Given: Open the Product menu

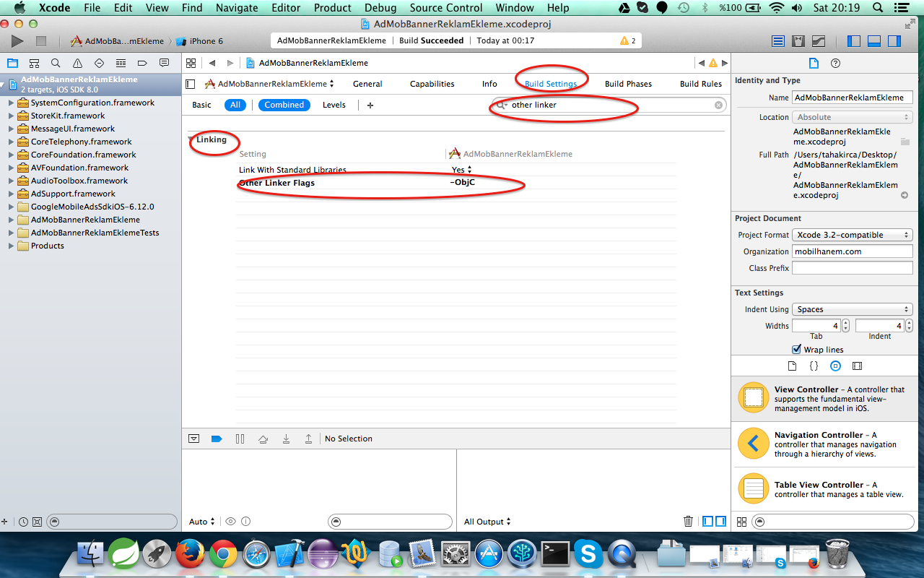Looking at the screenshot, I should tap(333, 8).
